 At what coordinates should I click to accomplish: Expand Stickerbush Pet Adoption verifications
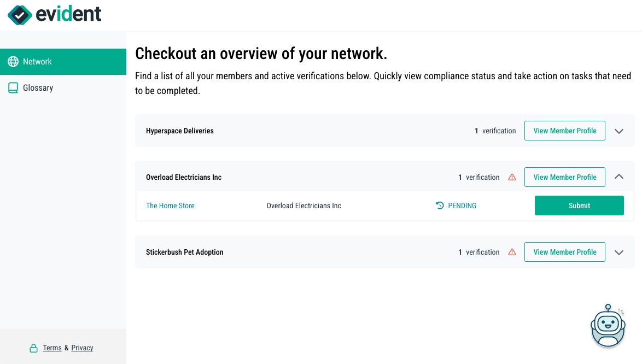[619, 252]
